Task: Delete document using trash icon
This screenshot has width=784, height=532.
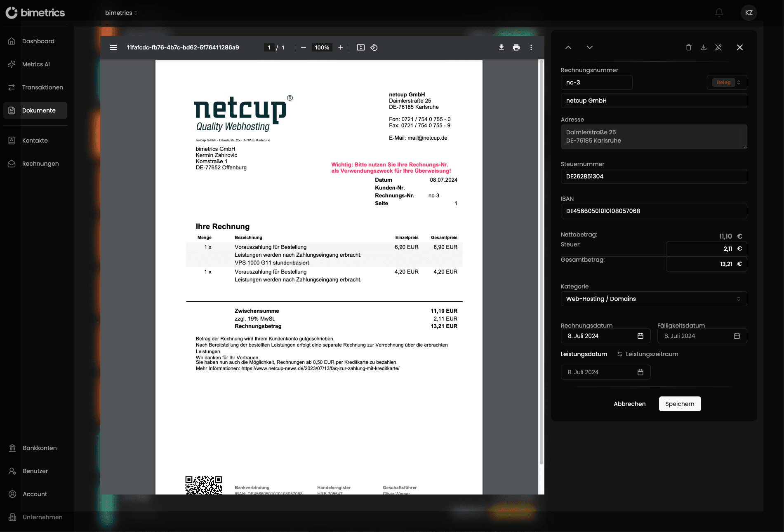Action: [688, 47]
